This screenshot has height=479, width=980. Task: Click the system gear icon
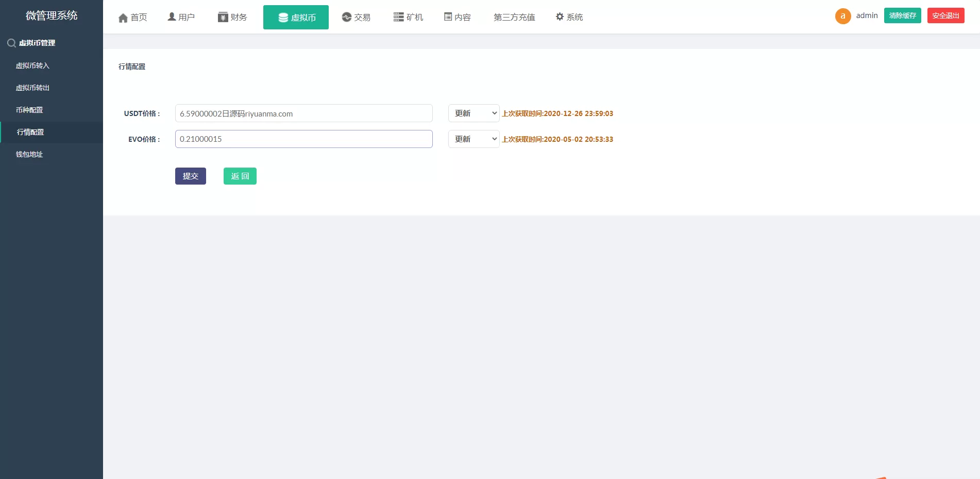tap(560, 17)
